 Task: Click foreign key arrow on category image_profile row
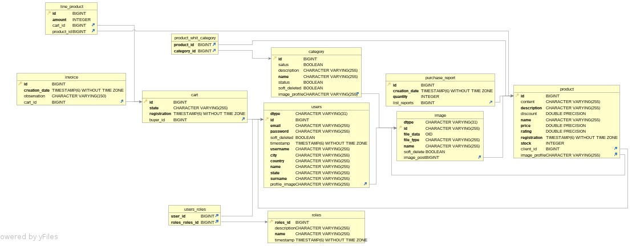click(357, 94)
